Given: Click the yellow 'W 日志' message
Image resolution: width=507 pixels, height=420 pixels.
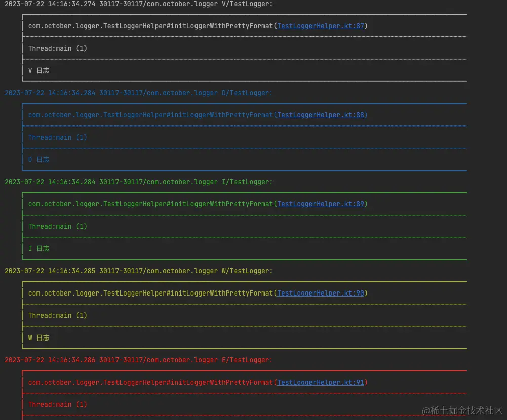Looking at the screenshot, I should click(39, 338).
